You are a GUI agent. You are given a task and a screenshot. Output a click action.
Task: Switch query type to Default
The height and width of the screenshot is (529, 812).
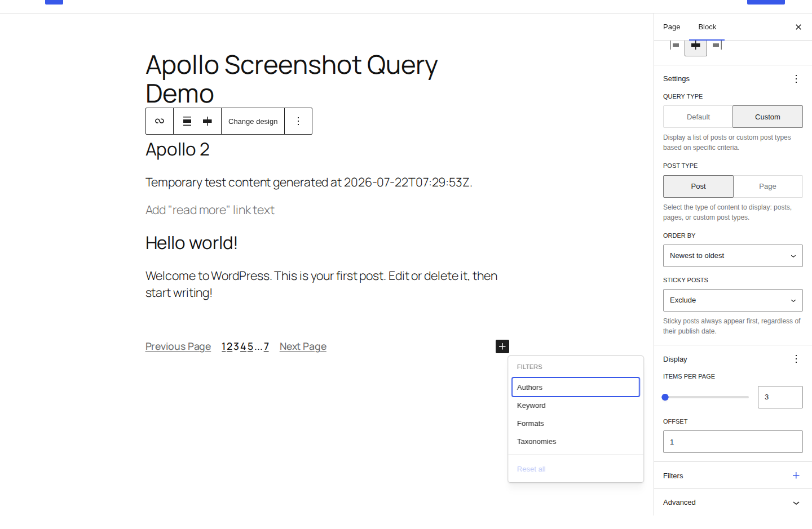[698, 117]
